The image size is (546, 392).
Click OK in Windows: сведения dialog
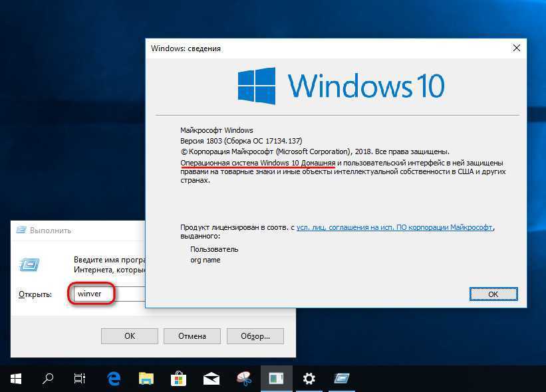click(493, 294)
